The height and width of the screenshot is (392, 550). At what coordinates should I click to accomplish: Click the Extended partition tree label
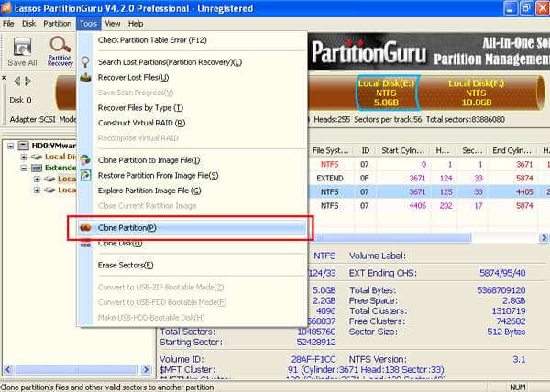point(60,168)
